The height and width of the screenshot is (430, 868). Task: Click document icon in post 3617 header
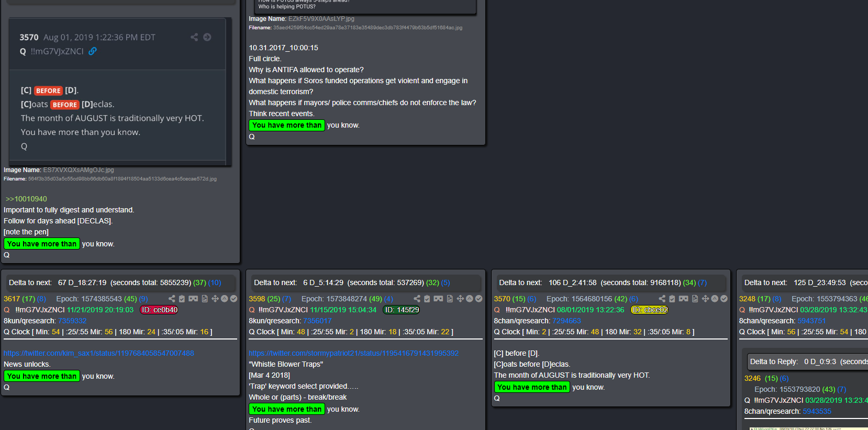click(205, 299)
